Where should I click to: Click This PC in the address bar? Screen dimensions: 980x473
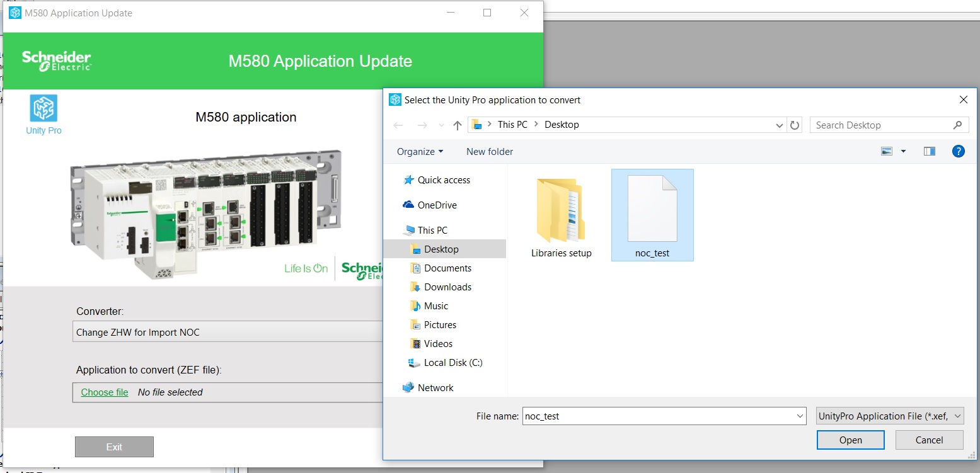tap(512, 125)
